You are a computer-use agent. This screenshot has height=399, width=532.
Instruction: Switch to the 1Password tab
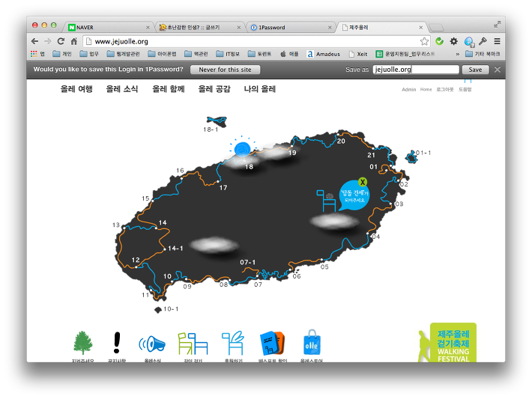(x=290, y=27)
